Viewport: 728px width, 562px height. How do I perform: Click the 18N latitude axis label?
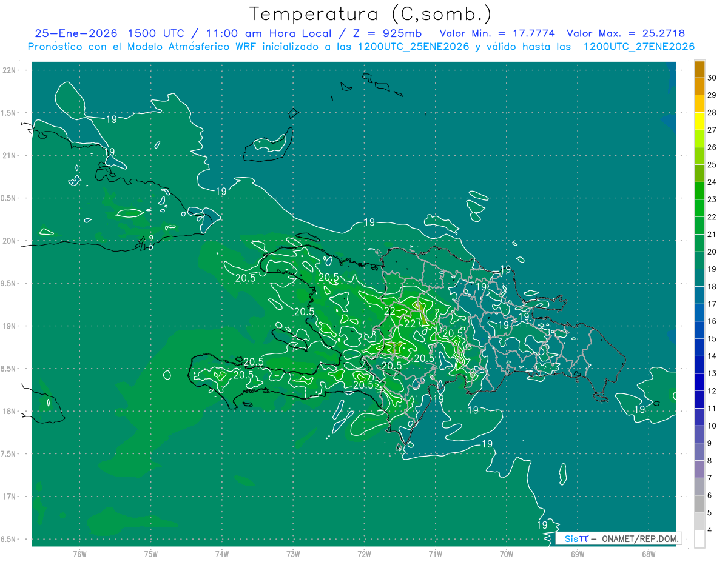pyautogui.click(x=9, y=411)
